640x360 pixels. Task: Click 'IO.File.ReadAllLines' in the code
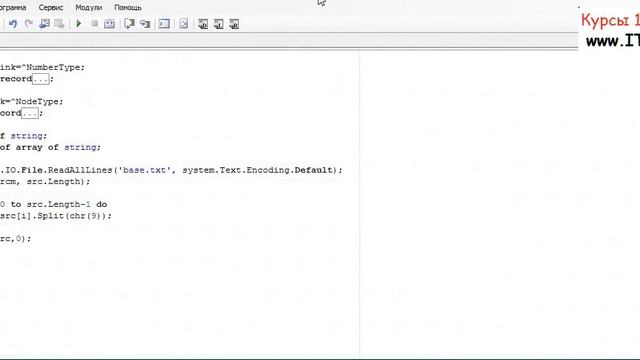58,170
